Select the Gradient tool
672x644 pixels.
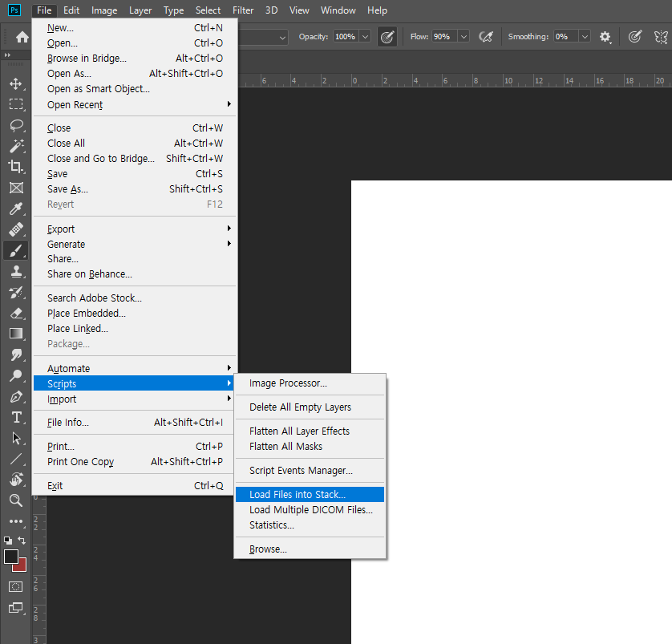coord(16,334)
